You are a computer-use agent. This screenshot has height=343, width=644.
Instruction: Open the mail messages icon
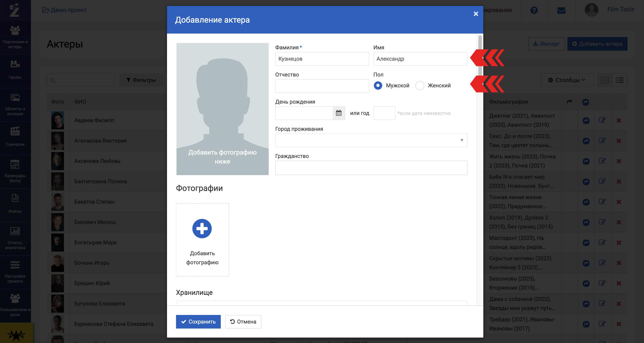(x=561, y=10)
